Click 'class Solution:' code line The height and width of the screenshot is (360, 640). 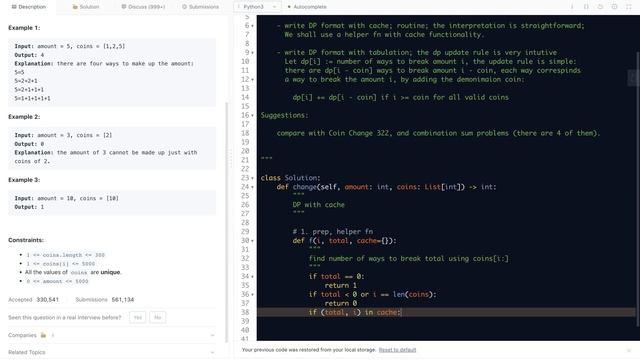click(291, 178)
